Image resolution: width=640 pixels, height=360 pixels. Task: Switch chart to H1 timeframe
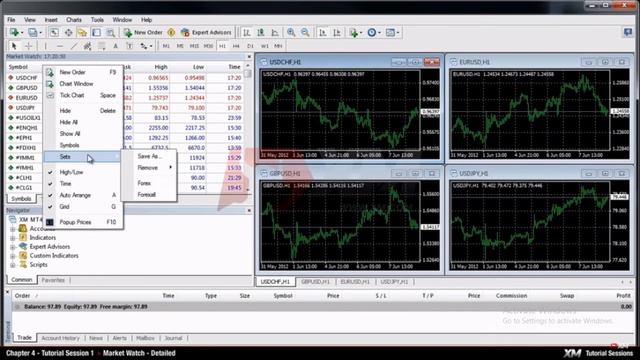pos(222,46)
